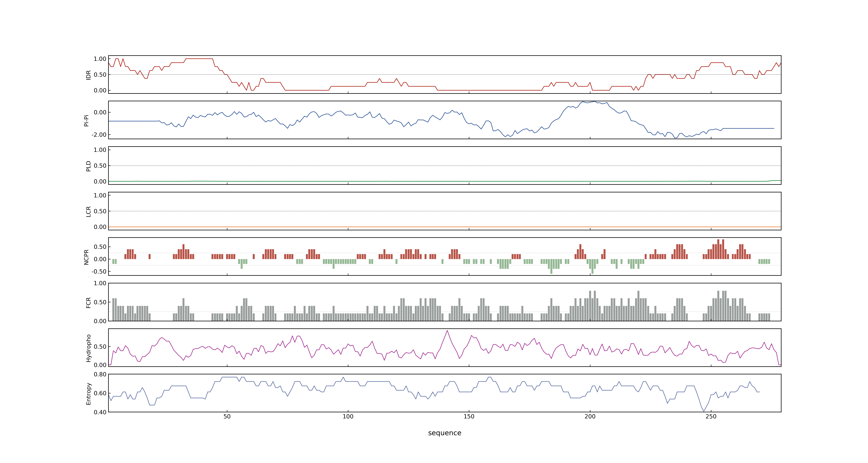Click the 1.00 tick of the LCR panel
The width and height of the screenshot is (868, 463).
pyautogui.click(x=100, y=195)
